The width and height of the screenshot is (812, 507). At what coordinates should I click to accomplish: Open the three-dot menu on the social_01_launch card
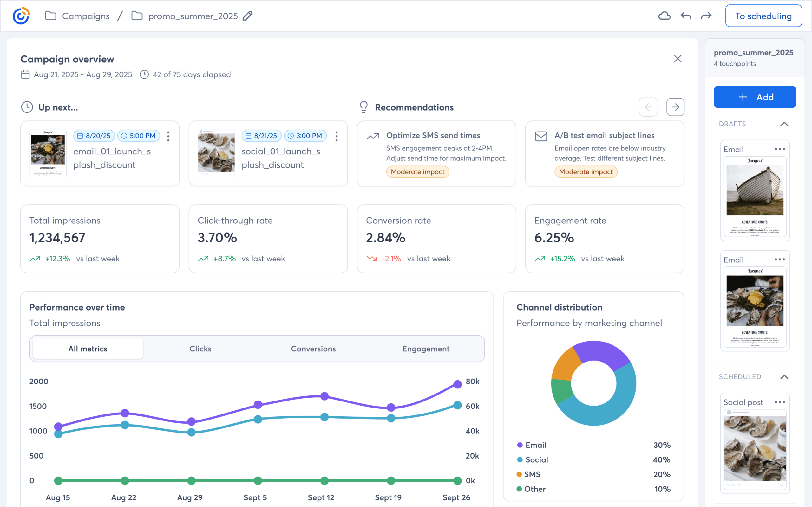pos(337,136)
